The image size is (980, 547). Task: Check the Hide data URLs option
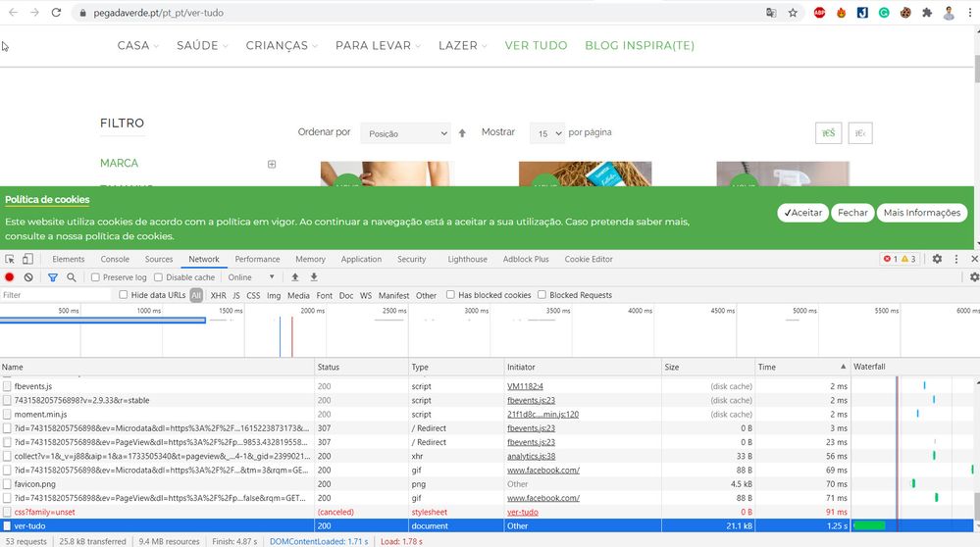(x=124, y=295)
